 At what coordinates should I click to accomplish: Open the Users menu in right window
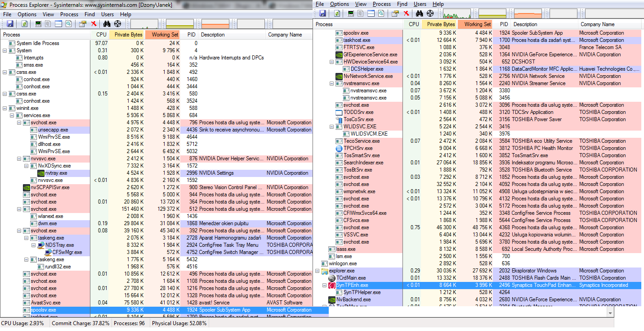[x=420, y=4]
